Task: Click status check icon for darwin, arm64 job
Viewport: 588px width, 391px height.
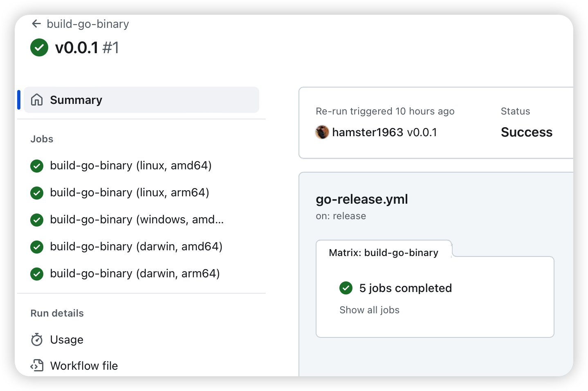Action: (37, 274)
